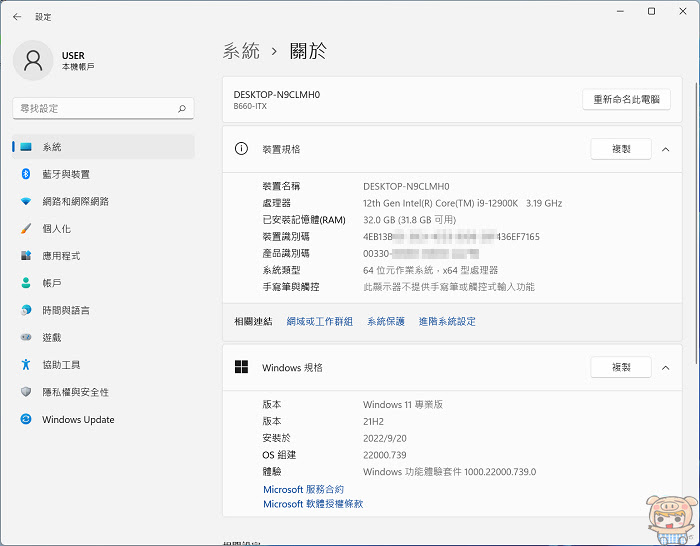This screenshot has width=700, height=546.
Task: Go to 個人化 settings
Action: pyautogui.click(x=103, y=229)
